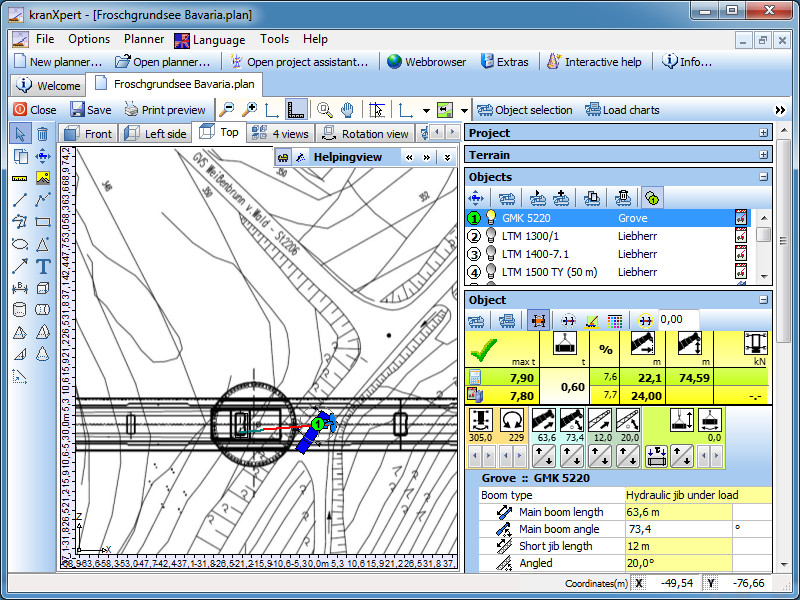Switch to the Left side view tab
The image size is (800, 600).
click(155, 133)
